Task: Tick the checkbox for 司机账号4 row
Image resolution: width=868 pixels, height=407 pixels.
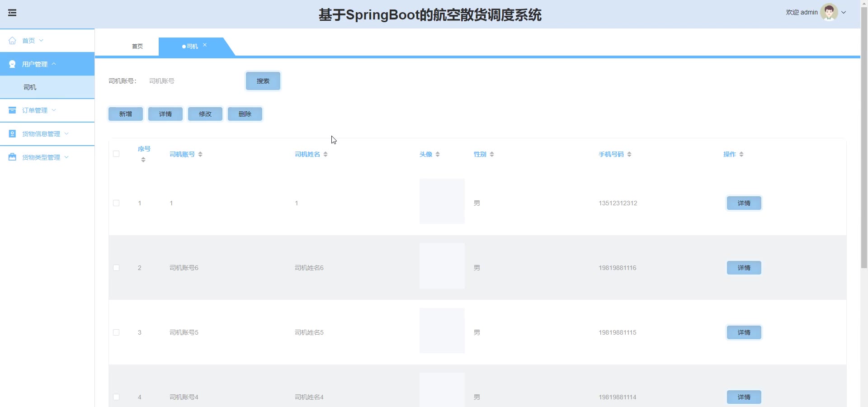Action: click(116, 398)
